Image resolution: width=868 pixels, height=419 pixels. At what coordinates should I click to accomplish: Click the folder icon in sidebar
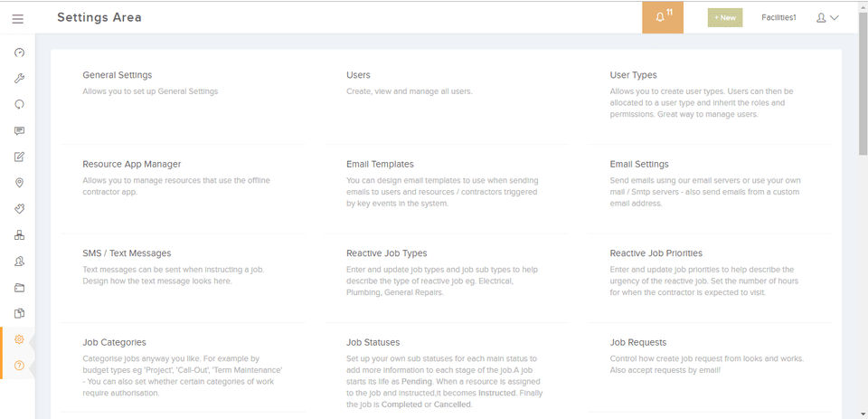click(x=19, y=288)
